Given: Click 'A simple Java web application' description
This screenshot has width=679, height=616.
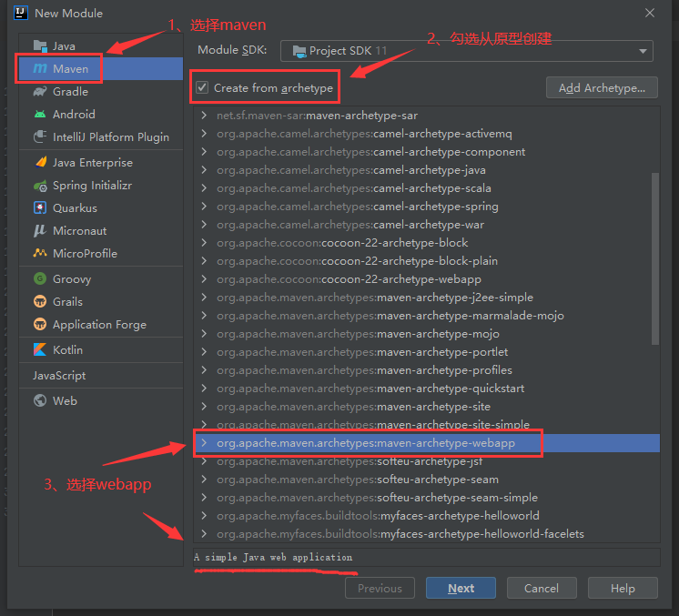Looking at the screenshot, I should coord(273,557).
